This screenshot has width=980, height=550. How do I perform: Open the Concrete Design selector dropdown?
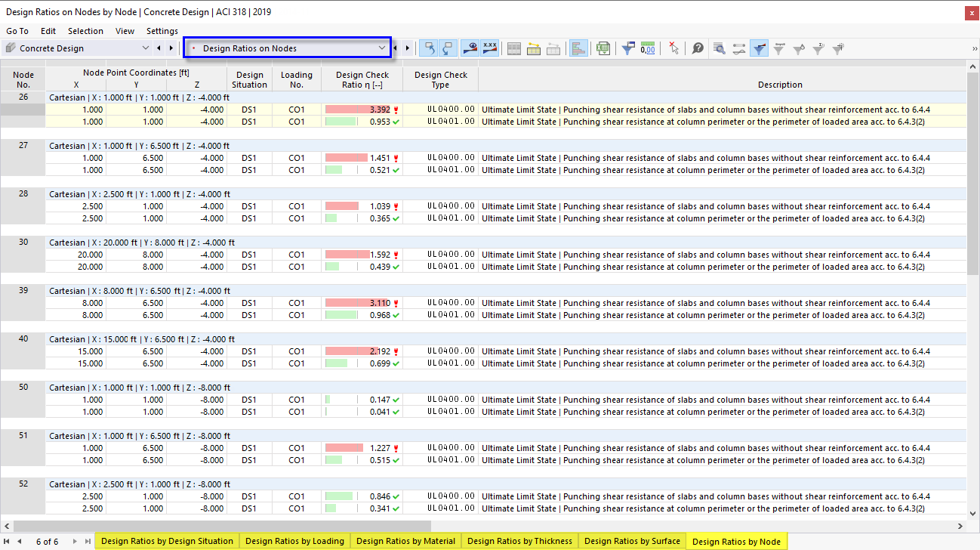pos(146,48)
